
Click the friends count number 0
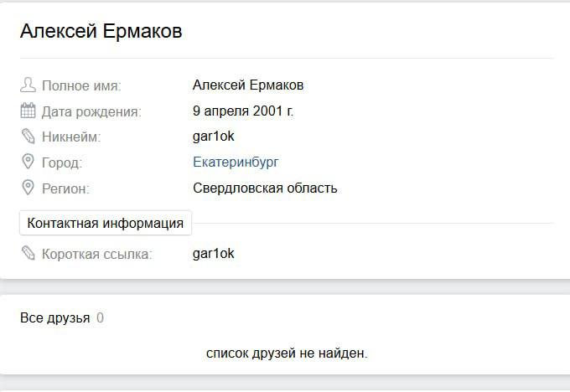[100, 318]
